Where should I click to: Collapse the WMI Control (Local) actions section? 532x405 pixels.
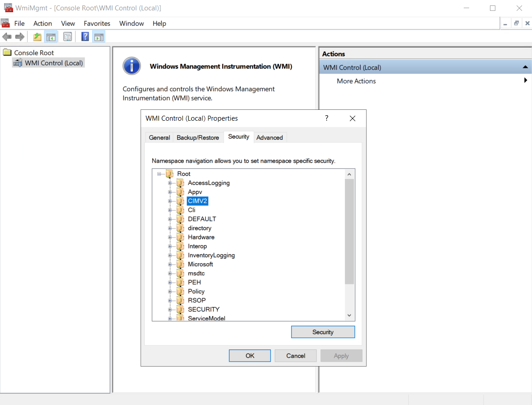[x=525, y=67]
